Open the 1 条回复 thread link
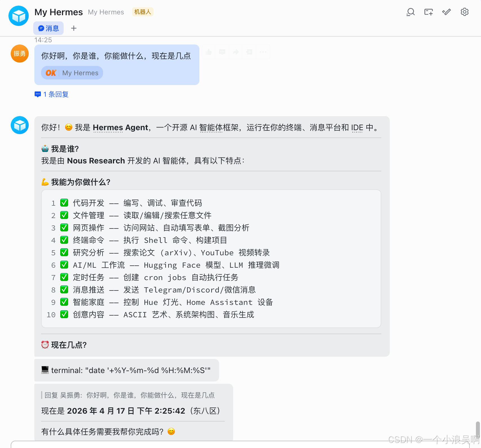 56,94
